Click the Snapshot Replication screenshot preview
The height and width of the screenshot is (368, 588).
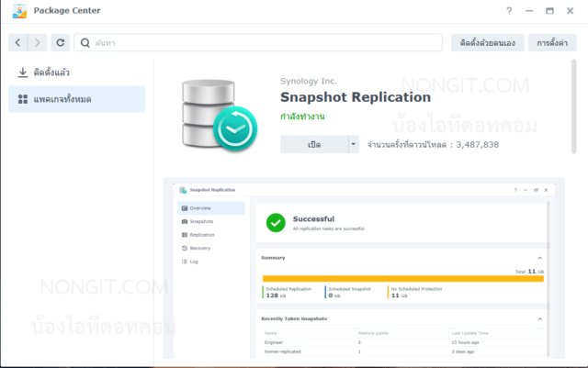364,268
